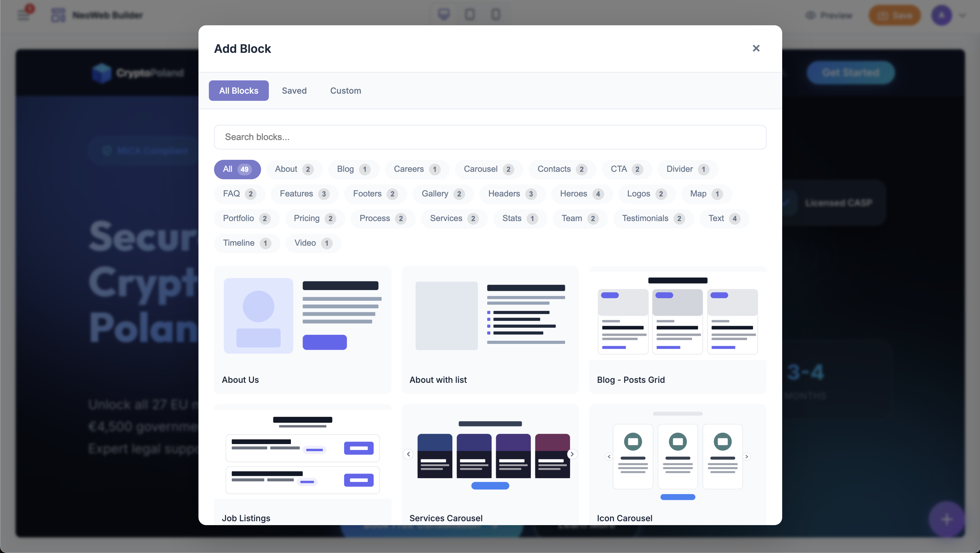This screenshot has width=980, height=553.
Task: Switch to the Custom tab
Action: pos(345,90)
